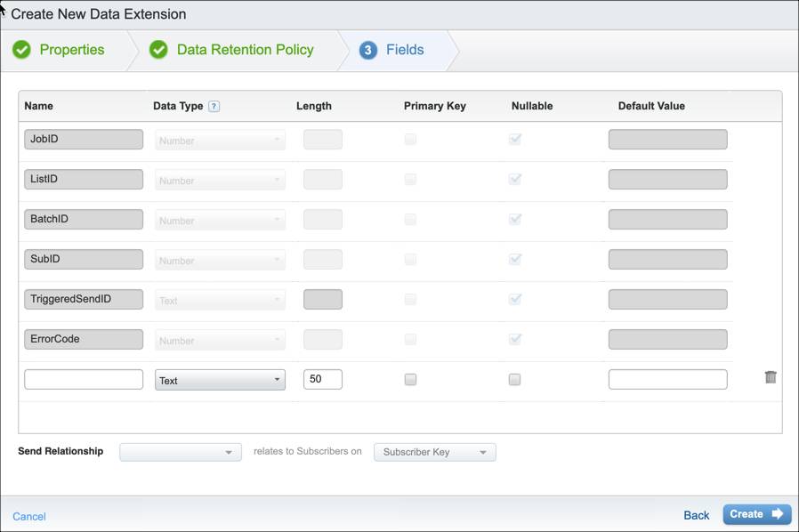Switch to Data Retention Policy step

point(245,50)
